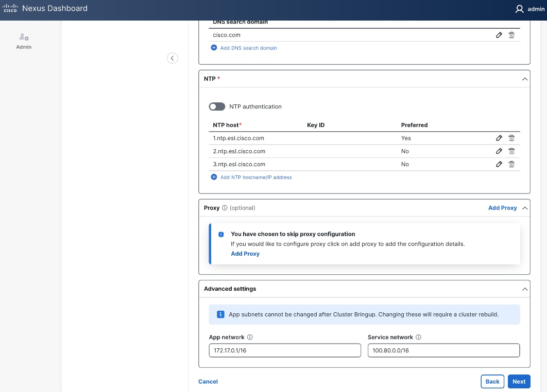Collapse the left navigation panel
This screenshot has width=547, height=392.
click(x=173, y=58)
